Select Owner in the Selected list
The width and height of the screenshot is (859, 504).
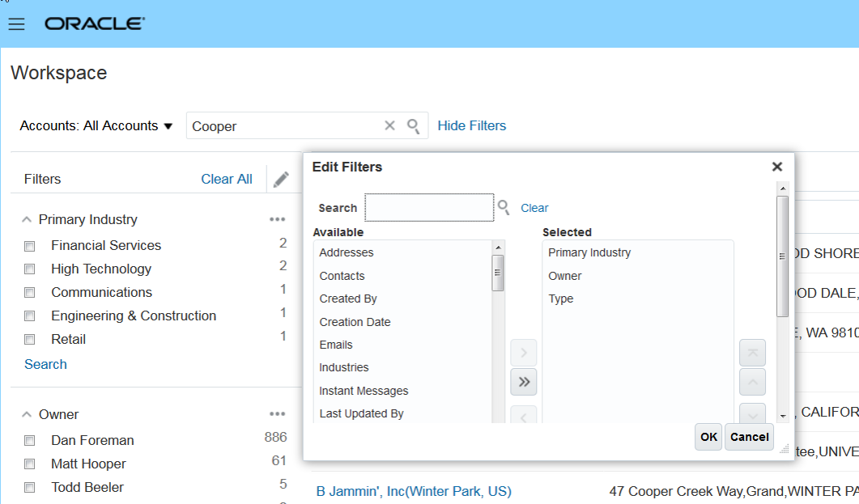tap(565, 276)
